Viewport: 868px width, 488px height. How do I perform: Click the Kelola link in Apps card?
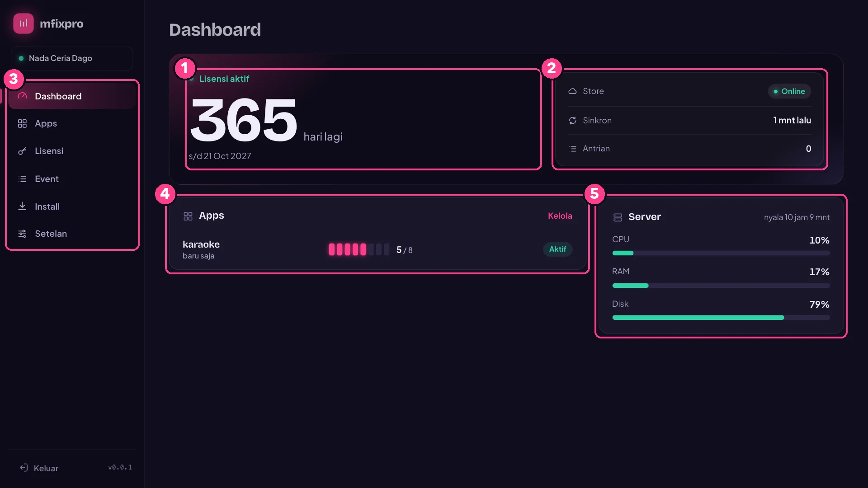click(x=560, y=216)
